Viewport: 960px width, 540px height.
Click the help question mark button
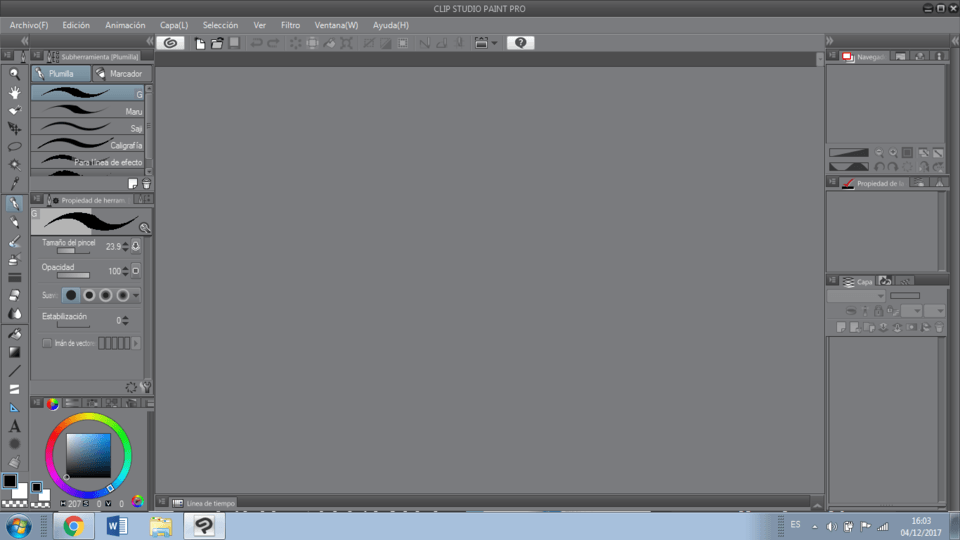click(x=520, y=43)
